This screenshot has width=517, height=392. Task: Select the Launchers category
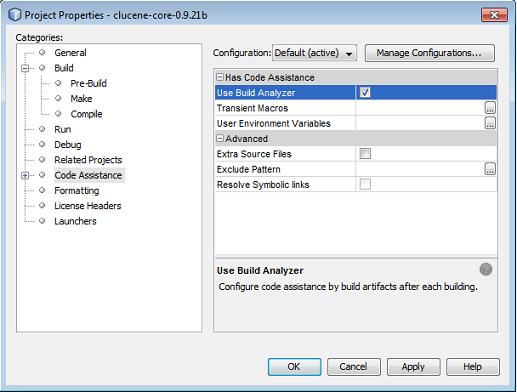[x=75, y=221]
